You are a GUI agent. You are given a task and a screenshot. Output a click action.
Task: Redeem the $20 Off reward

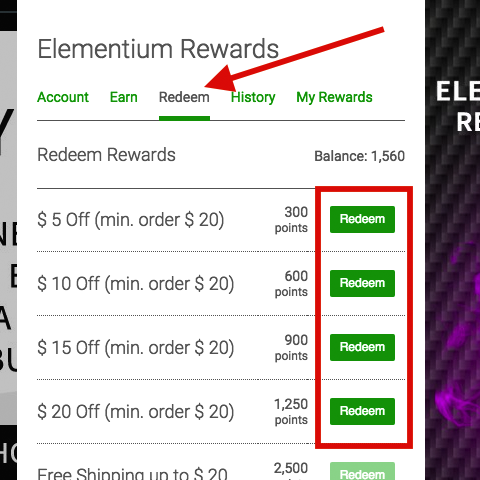pyautogui.click(x=362, y=411)
